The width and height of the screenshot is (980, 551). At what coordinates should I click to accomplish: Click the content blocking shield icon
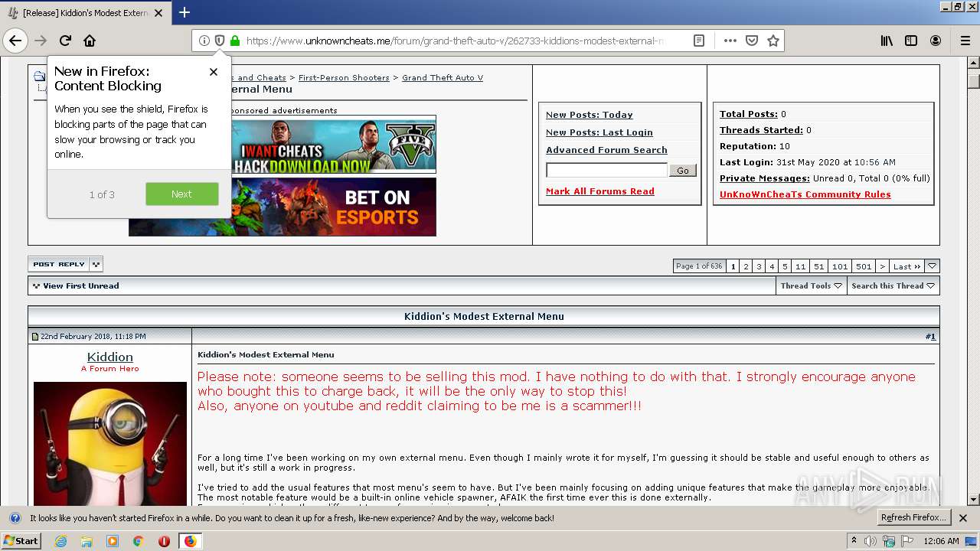(x=220, y=41)
